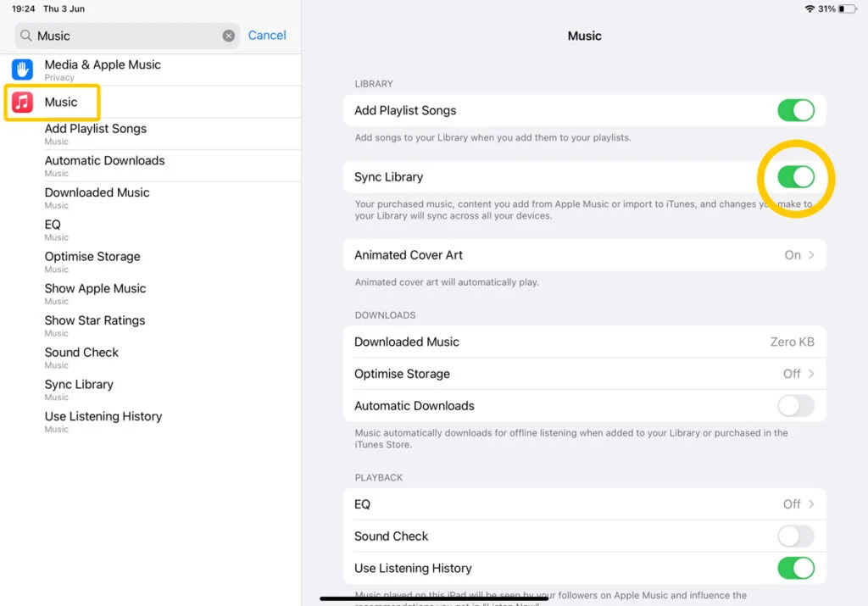
Task: Click into the Music search field
Action: [x=127, y=36]
